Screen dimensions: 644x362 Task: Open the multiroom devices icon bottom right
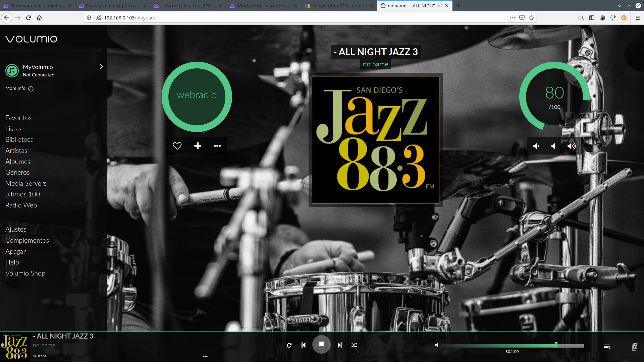point(635,347)
